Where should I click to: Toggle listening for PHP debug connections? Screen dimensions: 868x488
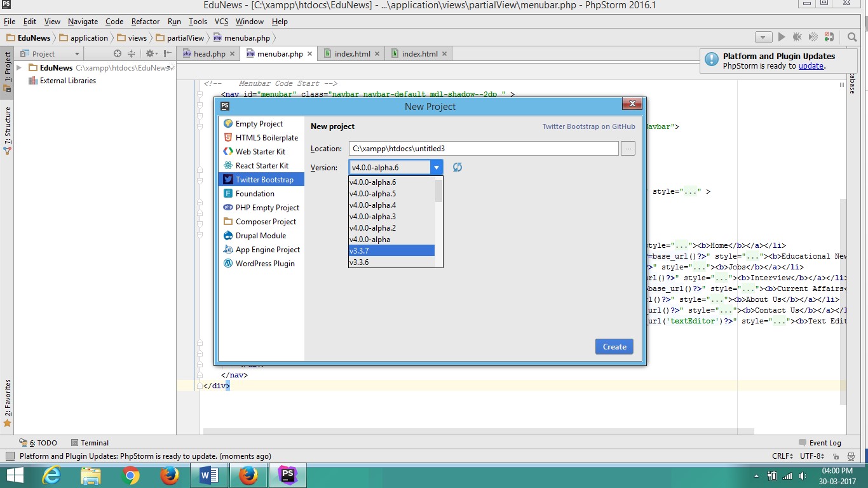point(829,37)
